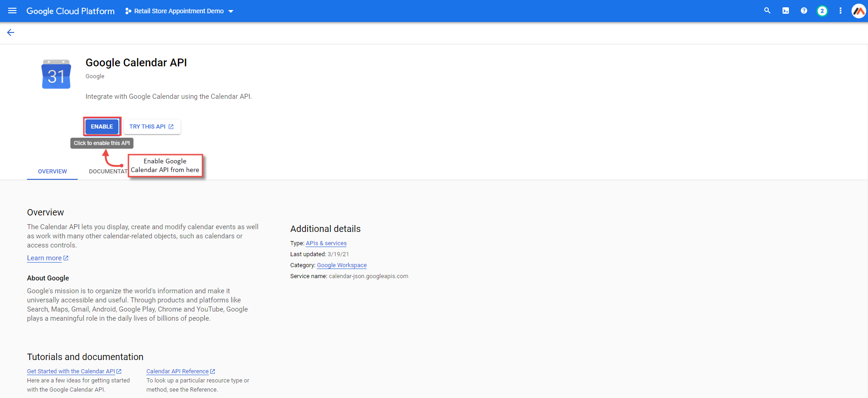The image size is (868, 398).
Task: Click the service name calendar-json.googleapis.com
Action: [368, 276]
